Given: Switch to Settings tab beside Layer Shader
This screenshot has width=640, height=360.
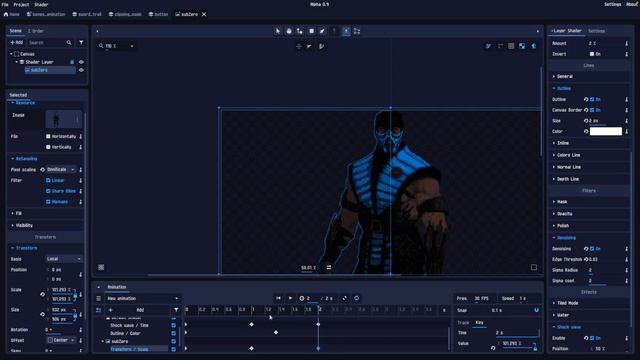Looking at the screenshot, I should [596, 31].
